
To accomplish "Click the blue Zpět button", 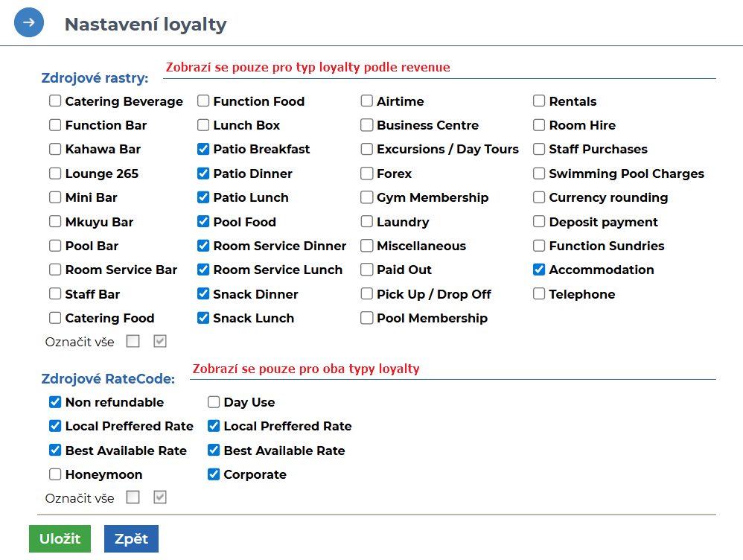I will (131, 538).
